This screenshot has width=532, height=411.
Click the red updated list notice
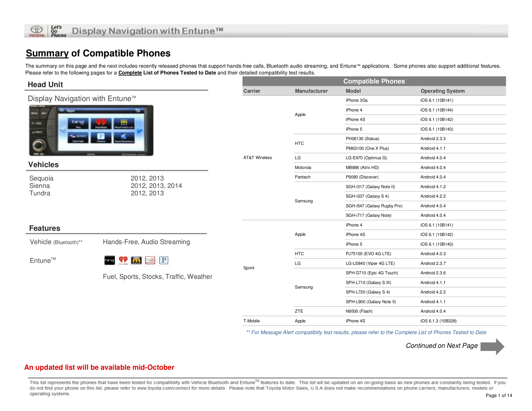pyautogui.click(x=99, y=367)
